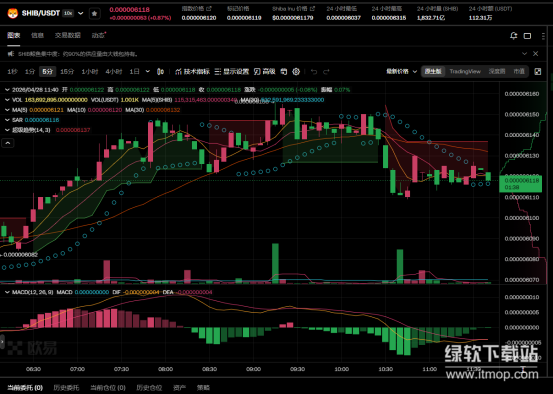The width and height of the screenshot is (553, 394).
Task: Open the left side panel expand handle
Action: [2, 342]
